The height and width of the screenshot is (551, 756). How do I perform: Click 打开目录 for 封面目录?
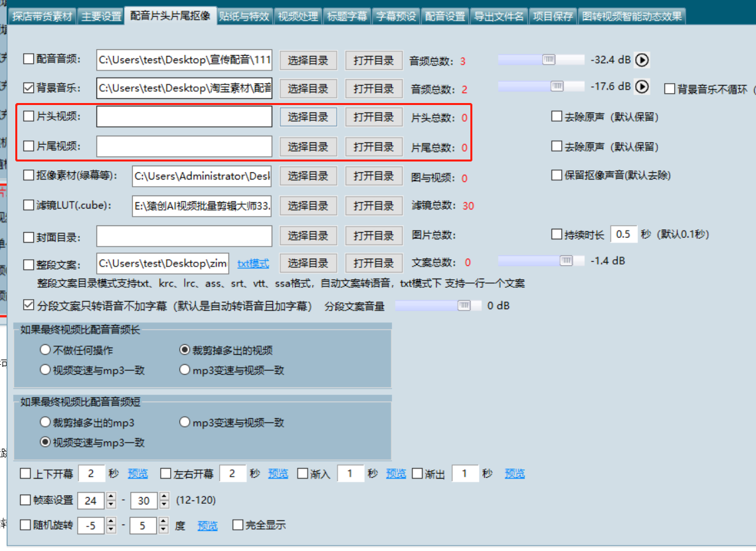373,235
